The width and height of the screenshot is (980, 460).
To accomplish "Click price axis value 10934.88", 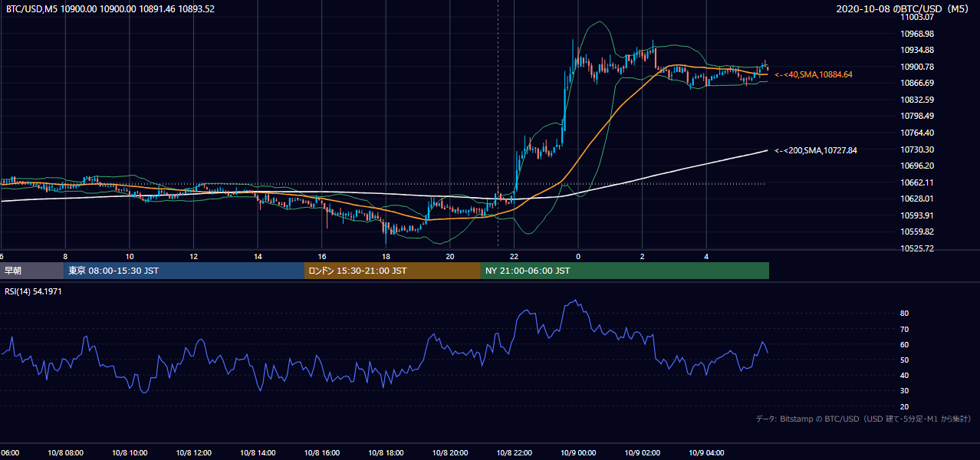I will [x=917, y=50].
